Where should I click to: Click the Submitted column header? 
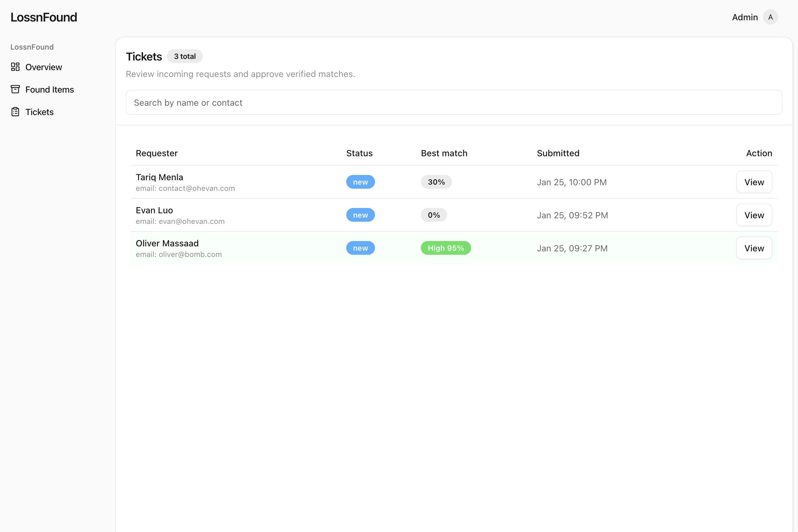tap(558, 153)
